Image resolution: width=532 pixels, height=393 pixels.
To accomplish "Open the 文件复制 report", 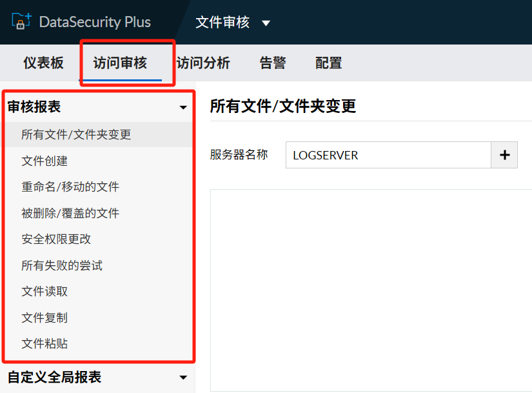I will 44,317.
